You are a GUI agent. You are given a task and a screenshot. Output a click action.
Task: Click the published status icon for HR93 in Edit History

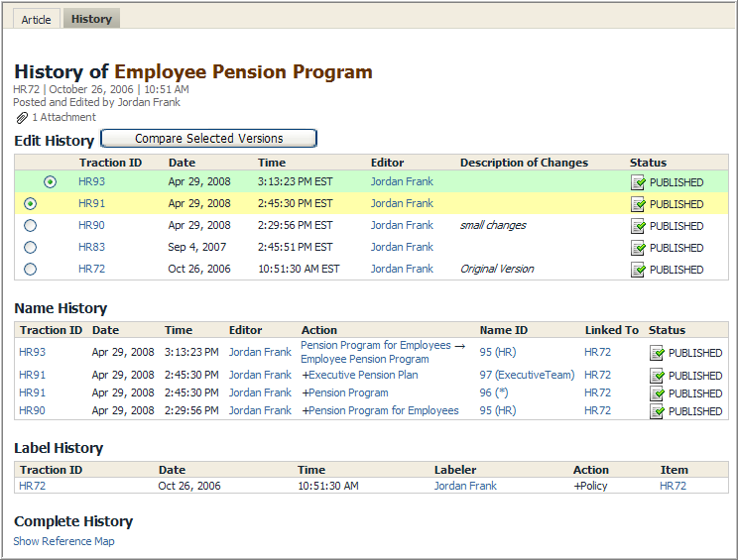639,182
